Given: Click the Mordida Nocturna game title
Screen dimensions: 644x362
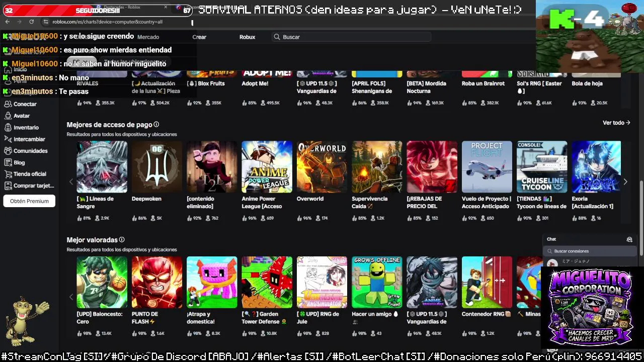Looking at the screenshot, I should pos(426,87).
